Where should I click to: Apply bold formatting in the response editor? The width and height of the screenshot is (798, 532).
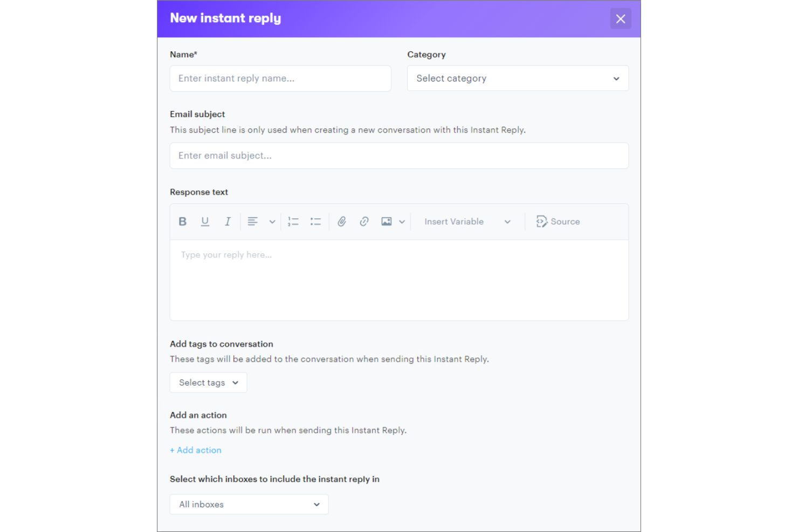click(182, 221)
